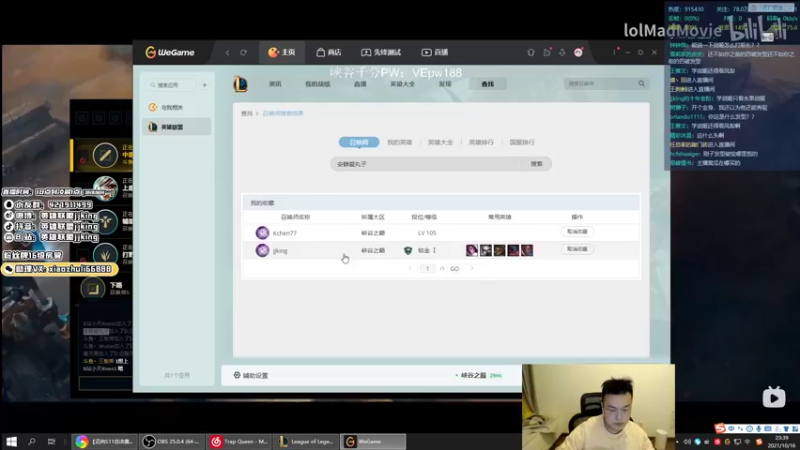The width and height of the screenshot is (800, 450).
Task: Open the 先锋测试 tab
Action: [x=381, y=52]
